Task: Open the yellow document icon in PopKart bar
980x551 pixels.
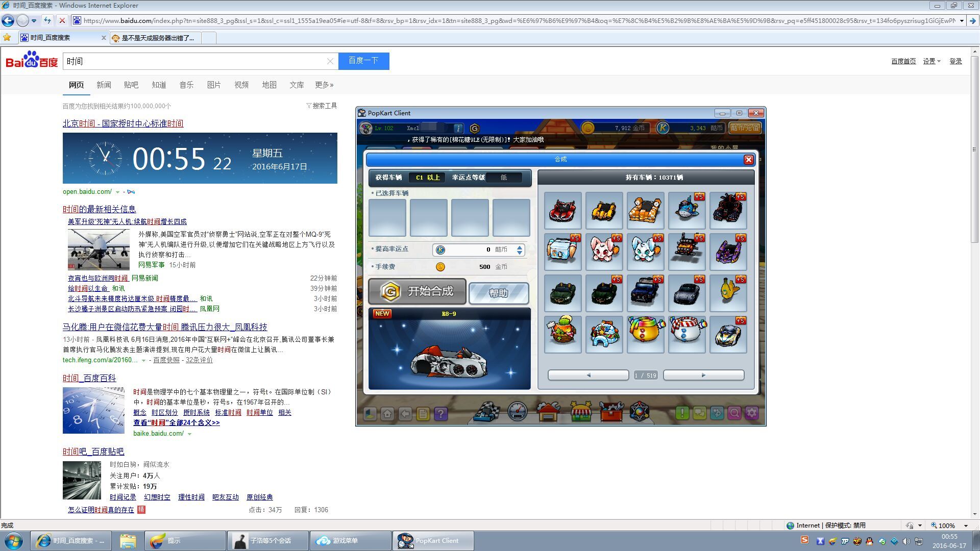Action: point(423,413)
